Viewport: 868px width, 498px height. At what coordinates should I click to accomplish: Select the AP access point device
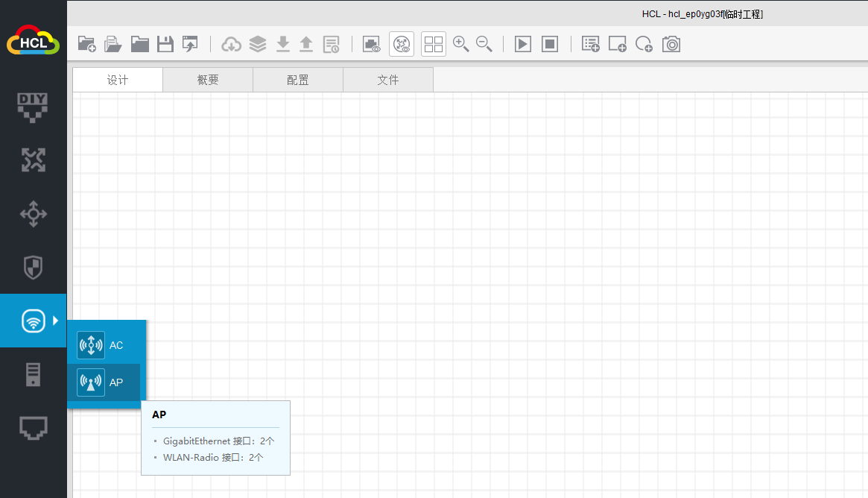104,382
